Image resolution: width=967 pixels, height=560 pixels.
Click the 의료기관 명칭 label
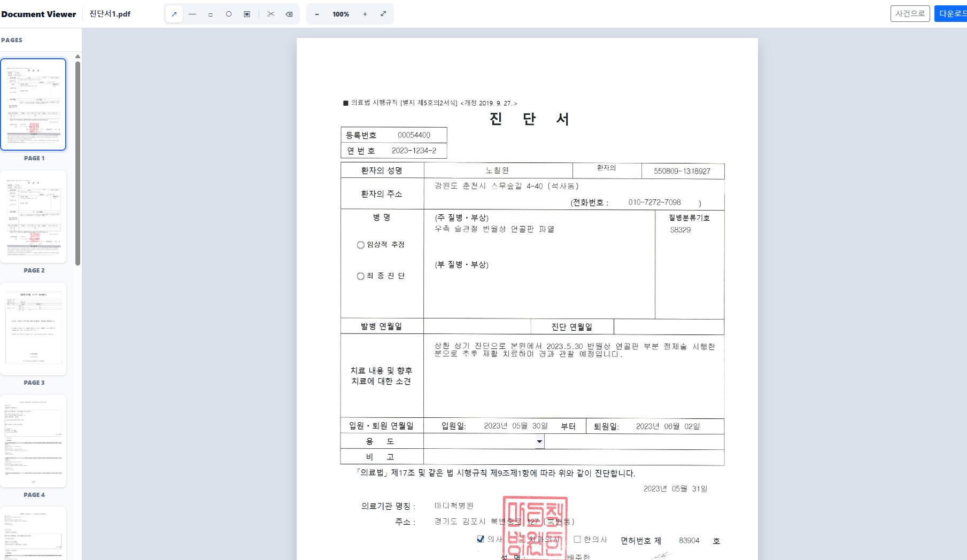click(x=389, y=506)
